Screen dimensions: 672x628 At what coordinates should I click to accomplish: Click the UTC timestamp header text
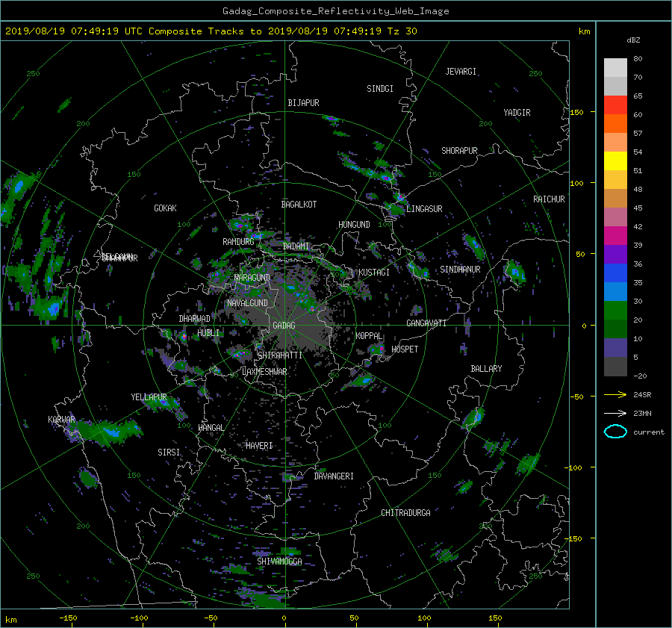(211, 31)
